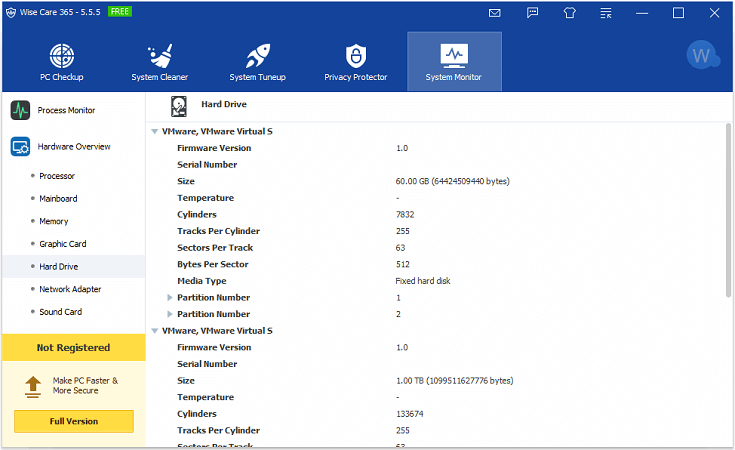Collapse the second VMware Virtual S drive
735x450 pixels.
[x=155, y=331]
